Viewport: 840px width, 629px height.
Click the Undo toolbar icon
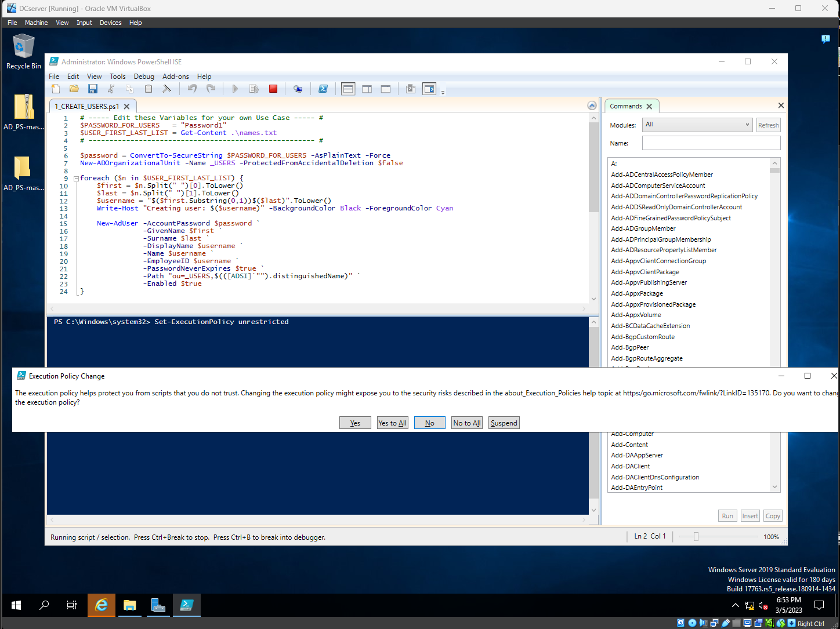191,89
